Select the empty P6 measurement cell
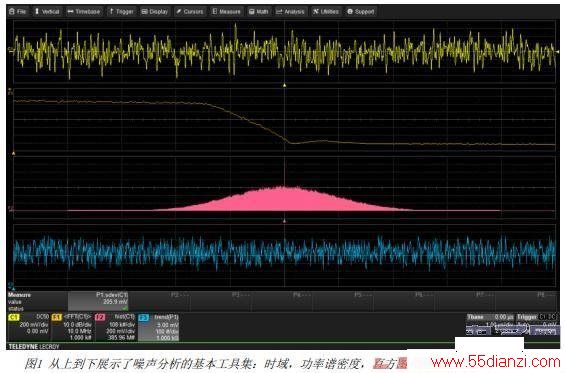The image size is (565, 373). [404, 301]
